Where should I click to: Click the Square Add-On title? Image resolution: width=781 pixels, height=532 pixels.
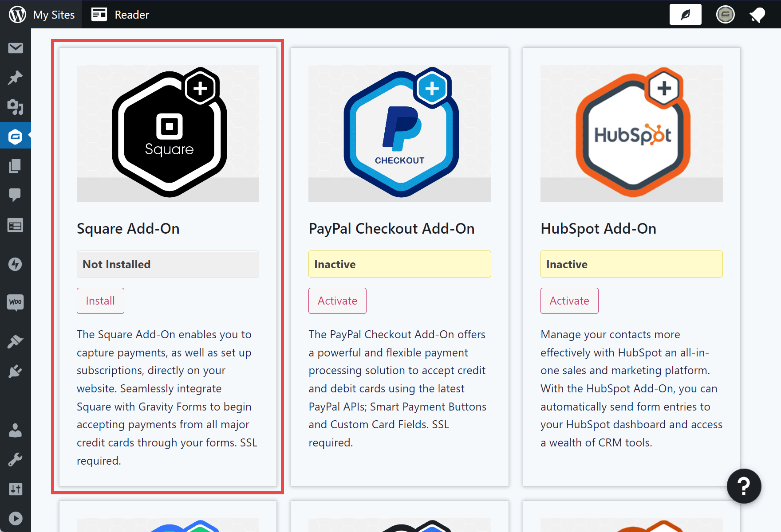click(128, 229)
